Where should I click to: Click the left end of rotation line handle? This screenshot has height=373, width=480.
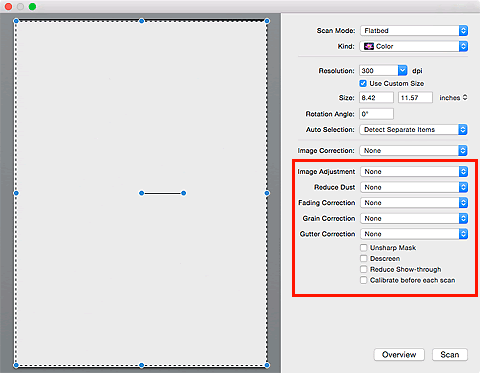pyautogui.click(x=142, y=193)
